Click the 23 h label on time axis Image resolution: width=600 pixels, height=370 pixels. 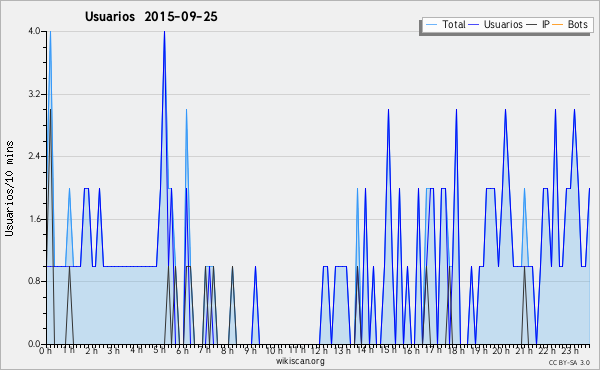click(x=569, y=351)
